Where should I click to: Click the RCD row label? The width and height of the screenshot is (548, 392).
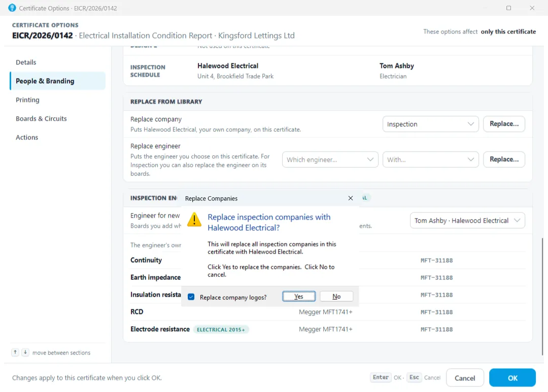pos(136,312)
